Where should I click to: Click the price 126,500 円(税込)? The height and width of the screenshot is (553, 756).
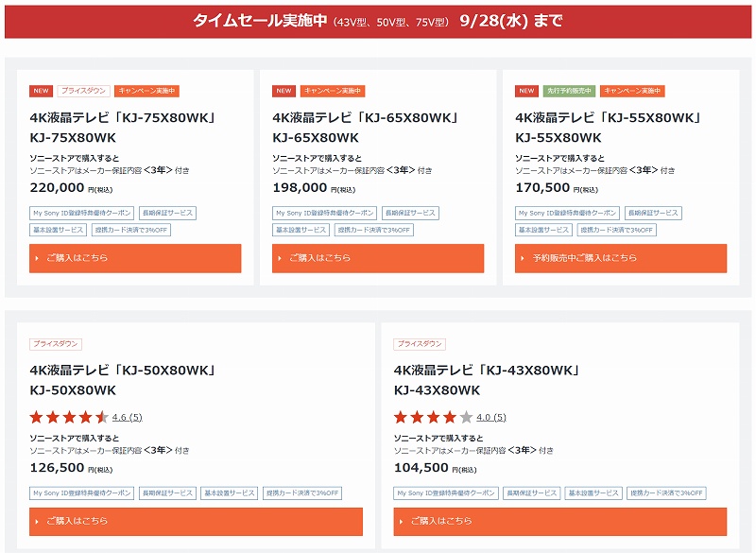point(71,468)
